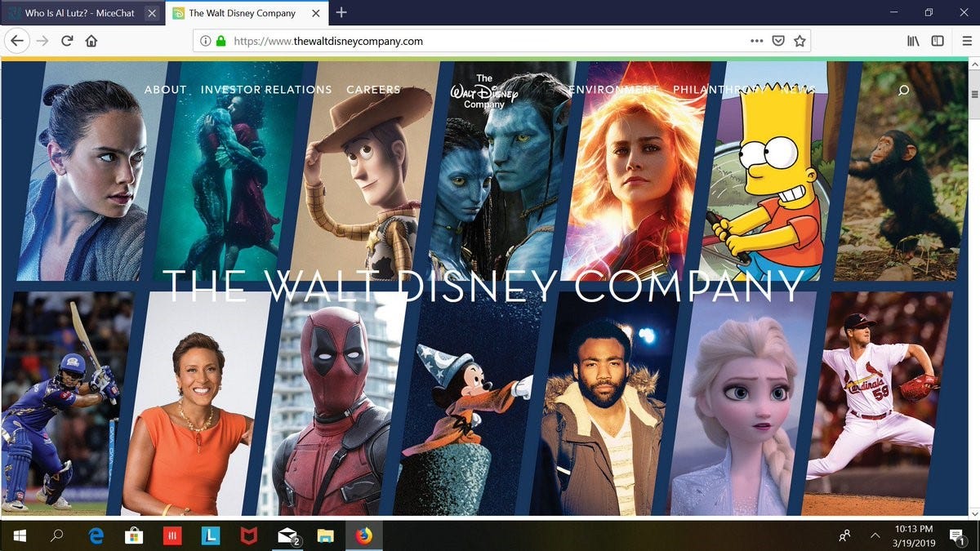The image size is (980, 551).
Task: Click The Walt Disney Company logo
Action: 484,91
